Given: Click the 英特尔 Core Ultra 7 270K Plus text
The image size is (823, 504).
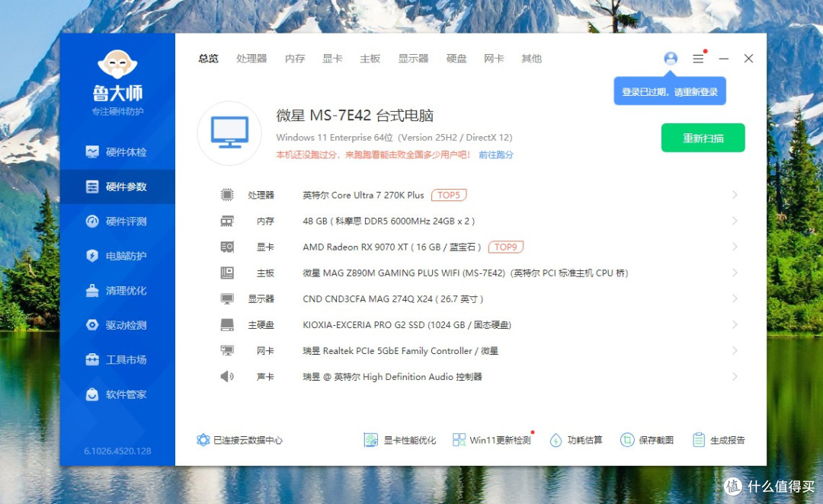Looking at the screenshot, I should pyautogui.click(x=363, y=195).
